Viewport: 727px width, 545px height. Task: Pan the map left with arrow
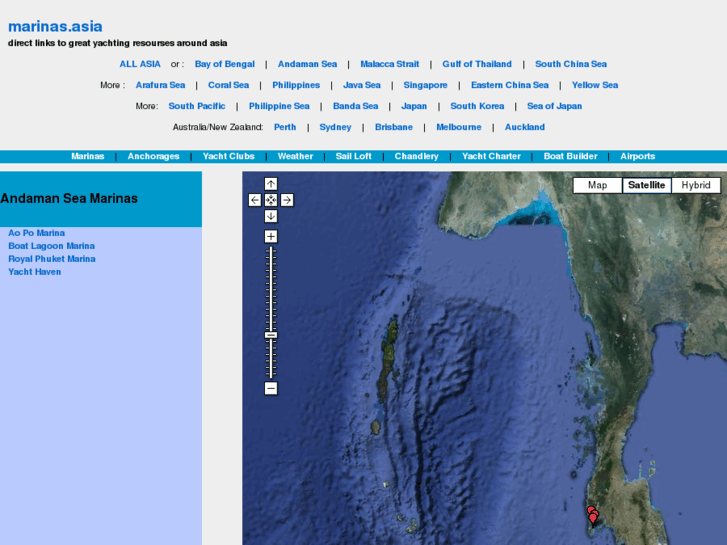coord(254,200)
